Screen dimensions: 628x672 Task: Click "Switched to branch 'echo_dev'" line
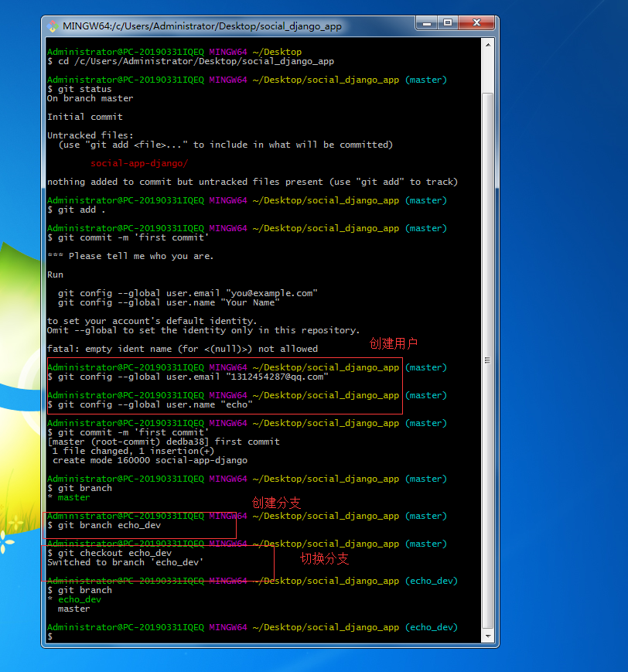pos(125,562)
